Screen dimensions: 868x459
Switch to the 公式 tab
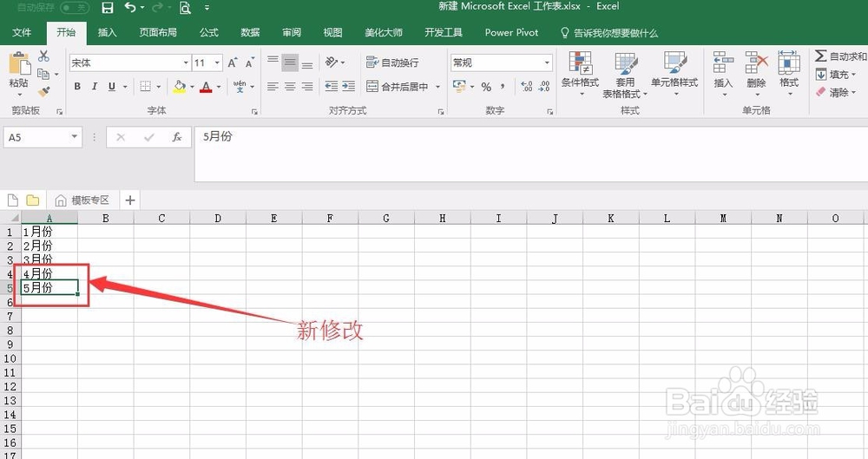[x=208, y=33]
